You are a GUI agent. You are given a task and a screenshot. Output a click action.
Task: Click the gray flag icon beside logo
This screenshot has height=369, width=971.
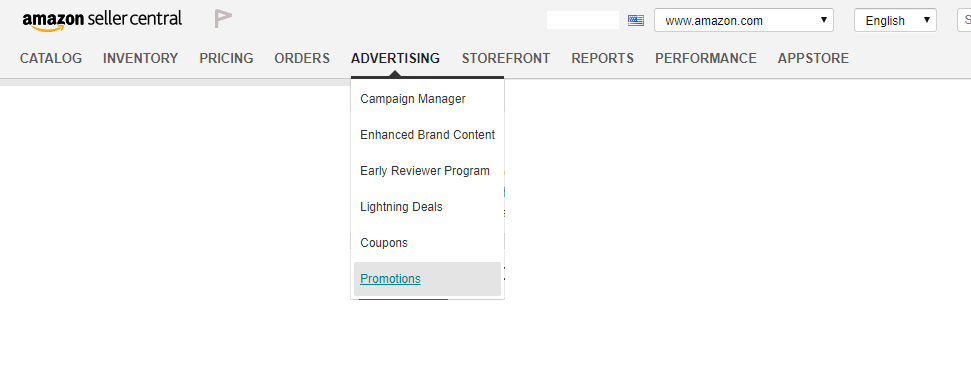click(x=223, y=19)
